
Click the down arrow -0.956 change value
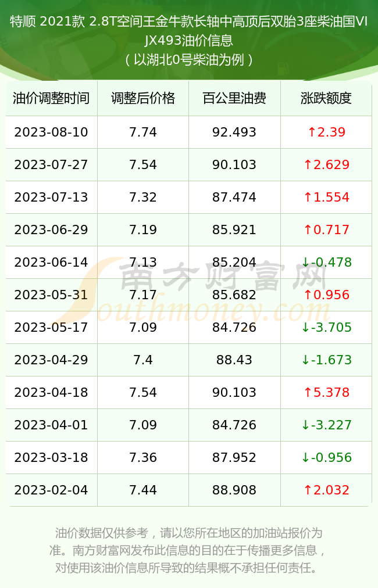(326, 457)
